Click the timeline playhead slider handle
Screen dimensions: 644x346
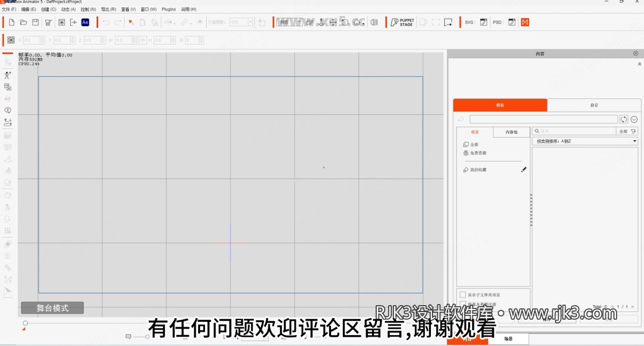click(25, 323)
